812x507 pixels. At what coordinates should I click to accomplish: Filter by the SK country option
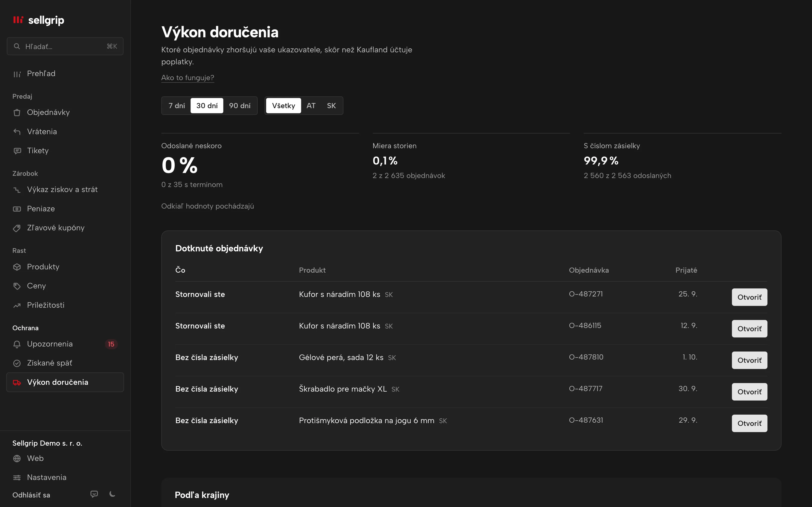(x=331, y=106)
